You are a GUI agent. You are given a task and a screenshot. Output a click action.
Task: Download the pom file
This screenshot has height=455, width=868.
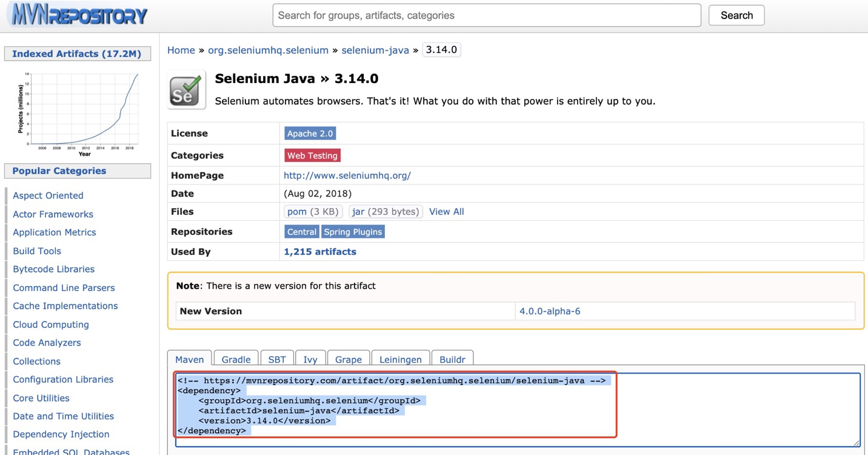coord(297,212)
